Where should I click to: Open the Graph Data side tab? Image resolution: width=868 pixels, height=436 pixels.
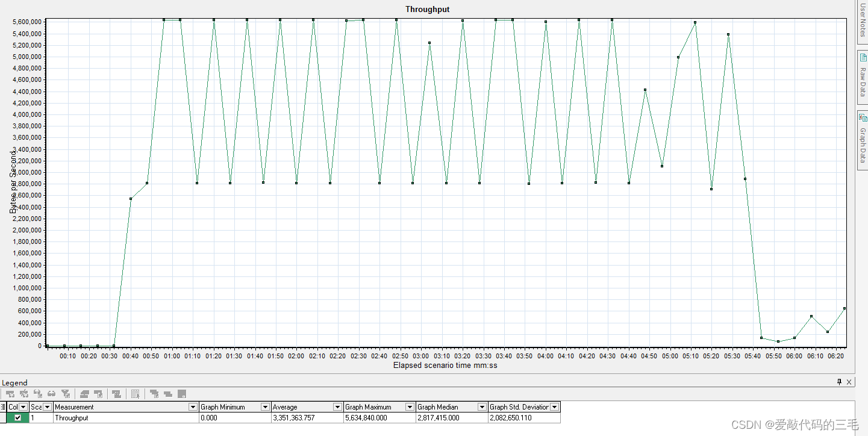[x=863, y=140]
